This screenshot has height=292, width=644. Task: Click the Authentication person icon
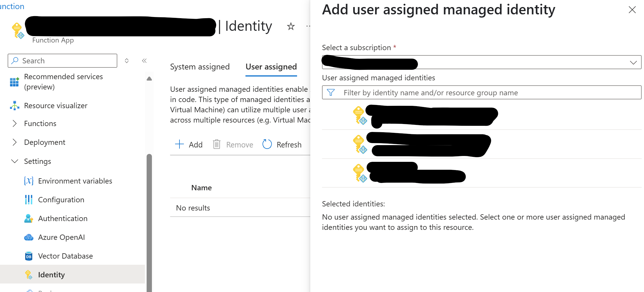(28, 218)
